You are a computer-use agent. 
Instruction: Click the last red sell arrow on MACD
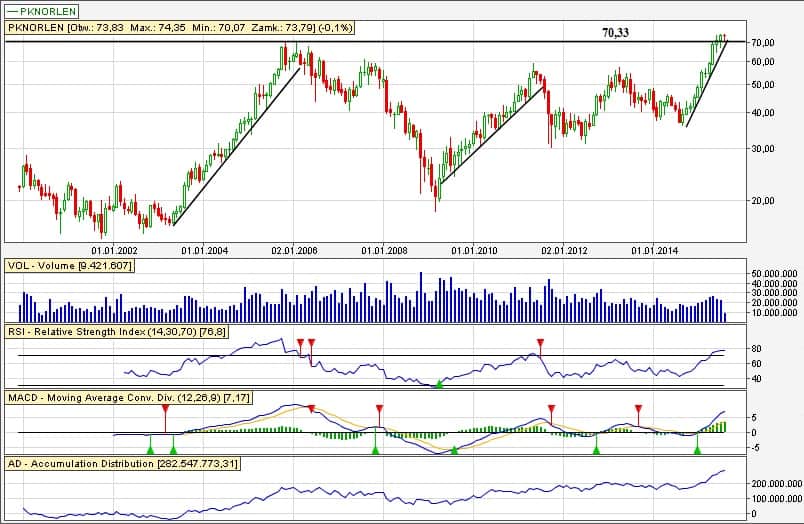[638, 410]
